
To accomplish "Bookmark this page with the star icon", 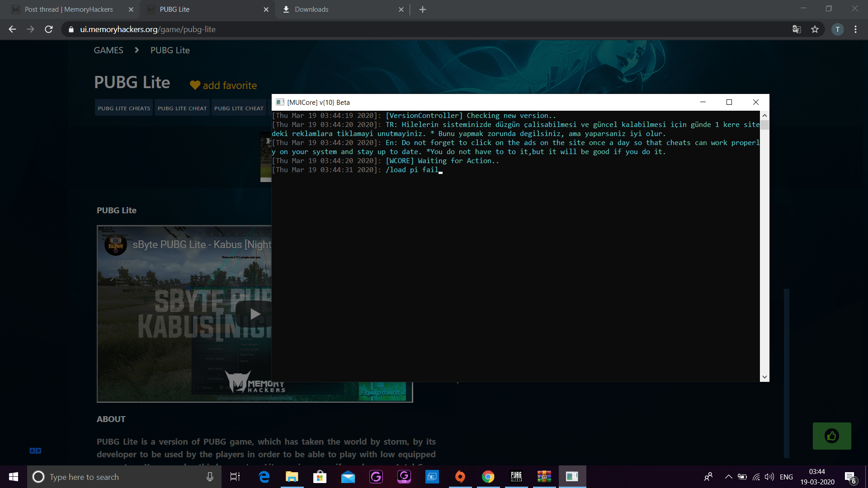I will pos(815,29).
